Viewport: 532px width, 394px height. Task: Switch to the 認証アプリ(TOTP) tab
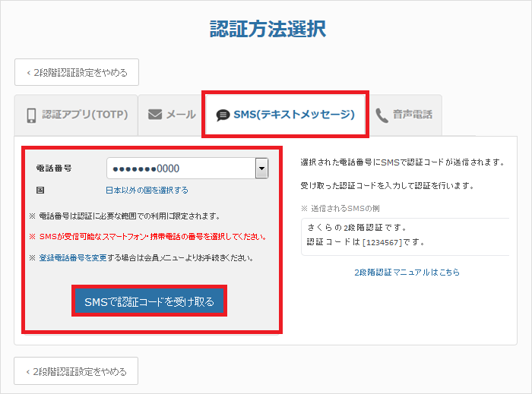tap(76, 115)
